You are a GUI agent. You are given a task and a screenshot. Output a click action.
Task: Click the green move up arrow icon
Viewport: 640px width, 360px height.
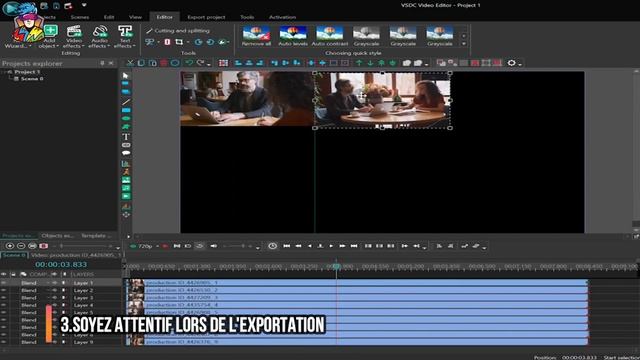tap(359, 63)
